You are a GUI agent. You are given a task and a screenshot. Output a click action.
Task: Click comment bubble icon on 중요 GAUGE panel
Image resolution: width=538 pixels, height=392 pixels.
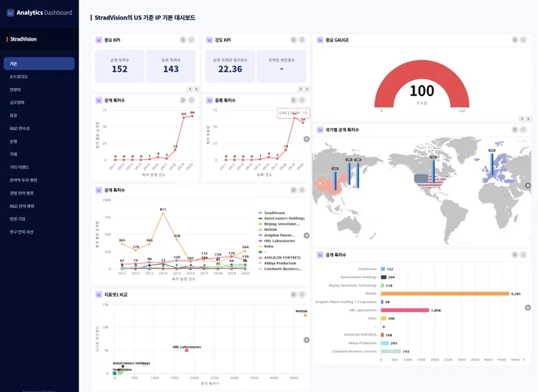pyautogui.click(x=523, y=40)
